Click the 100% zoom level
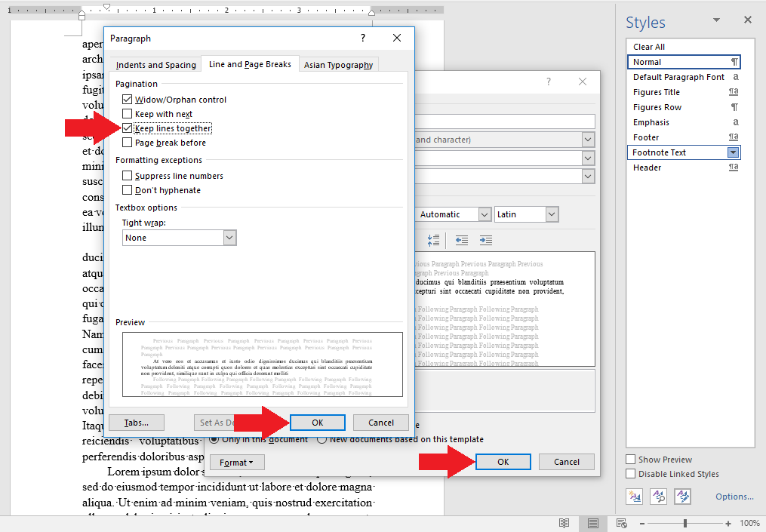This screenshot has height=532, width=766. 749,523
